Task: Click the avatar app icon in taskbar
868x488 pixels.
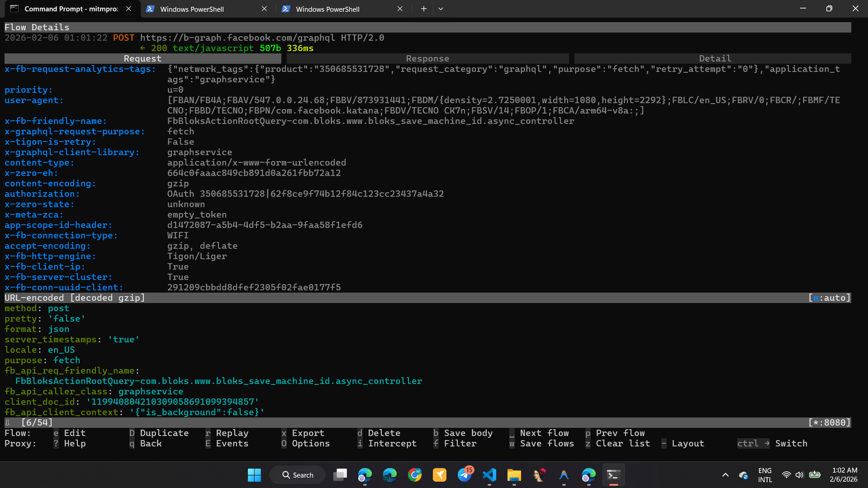Action: point(539,475)
